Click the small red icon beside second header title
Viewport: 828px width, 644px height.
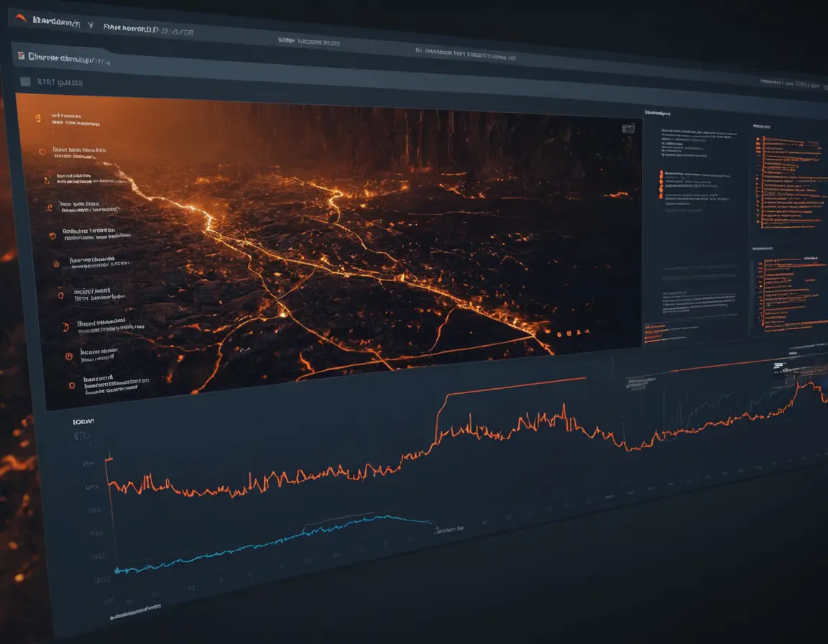click(22, 56)
